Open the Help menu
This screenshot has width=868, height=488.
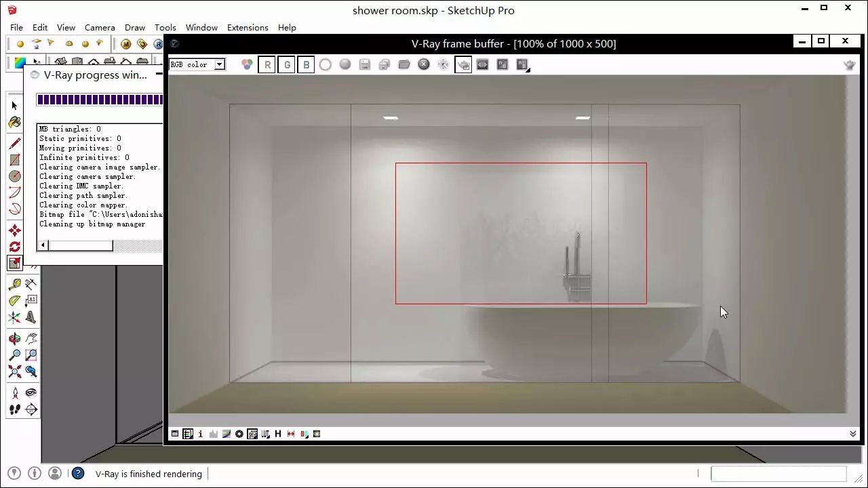coord(287,27)
